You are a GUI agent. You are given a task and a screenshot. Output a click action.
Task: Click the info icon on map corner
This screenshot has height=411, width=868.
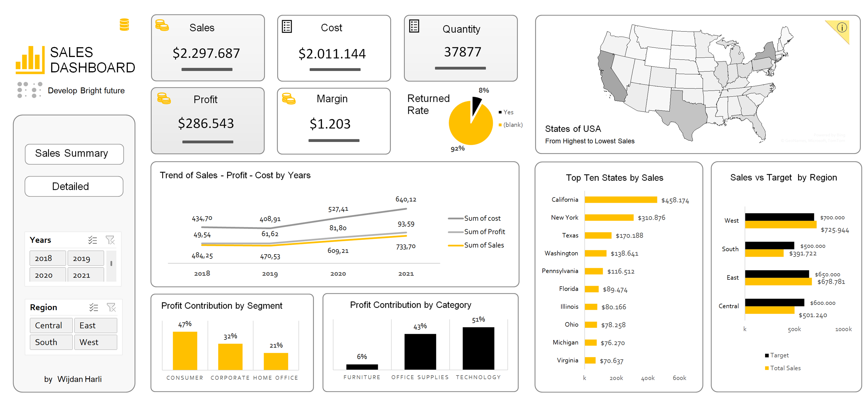(841, 28)
